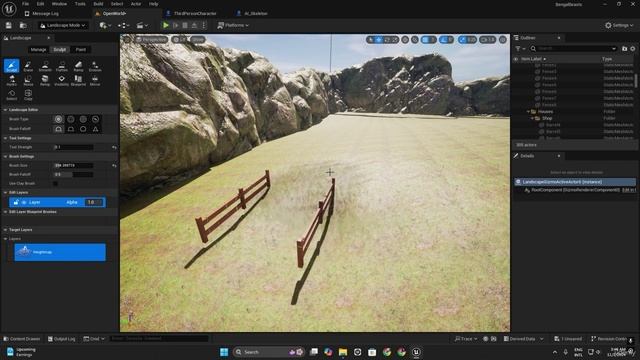Open the Content Drawer
Image resolution: width=640 pixels, height=360 pixels.
(x=22, y=339)
